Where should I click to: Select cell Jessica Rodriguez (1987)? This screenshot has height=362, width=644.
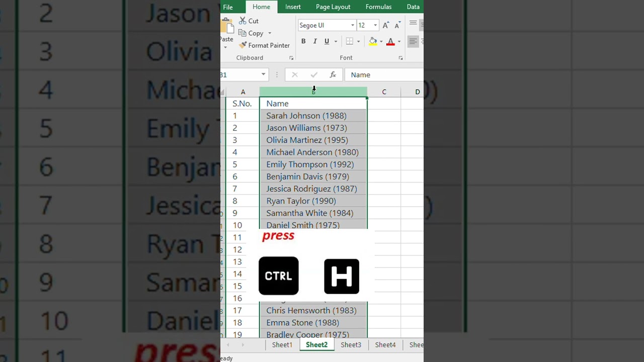coord(313,189)
